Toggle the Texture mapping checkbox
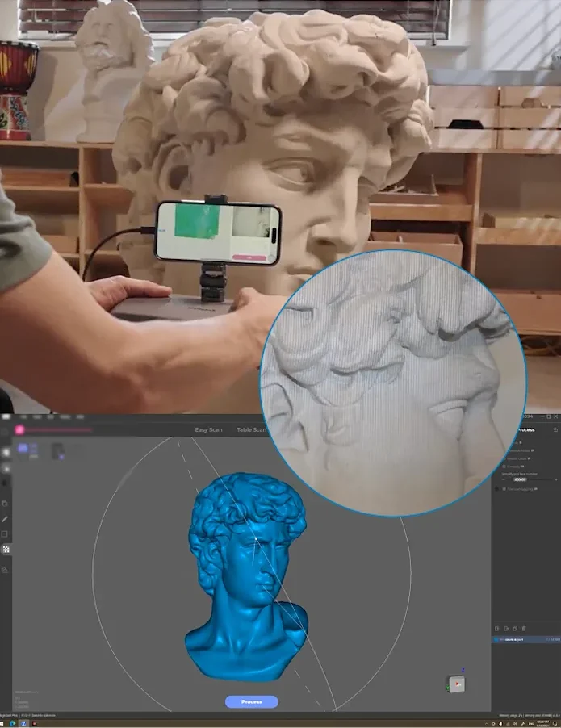561x728 pixels. [x=504, y=489]
